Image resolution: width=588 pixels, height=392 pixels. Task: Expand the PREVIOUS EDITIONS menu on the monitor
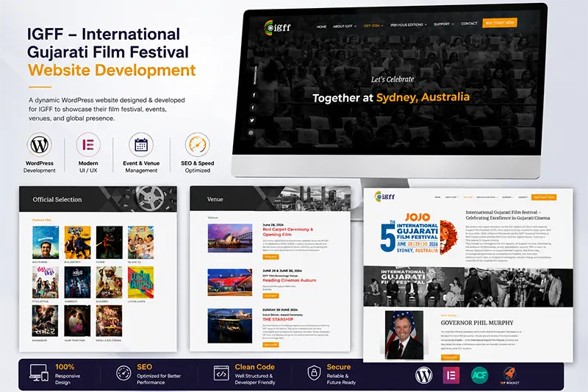[x=409, y=25]
